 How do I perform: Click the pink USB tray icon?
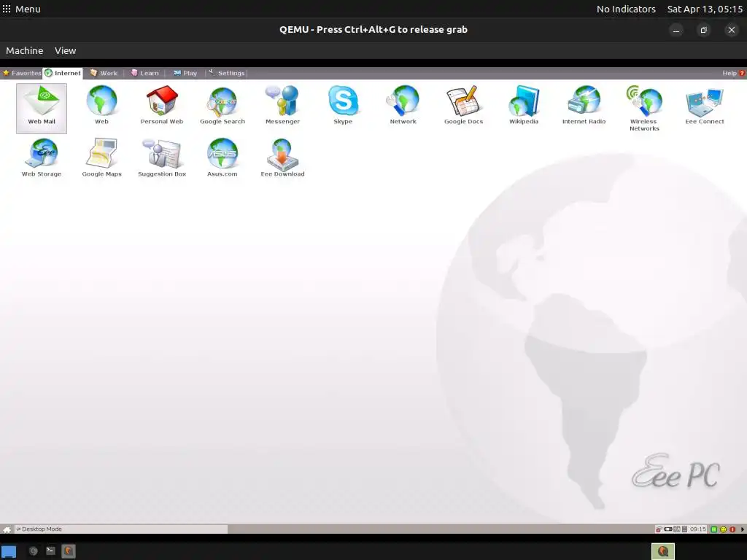coord(659,529)
